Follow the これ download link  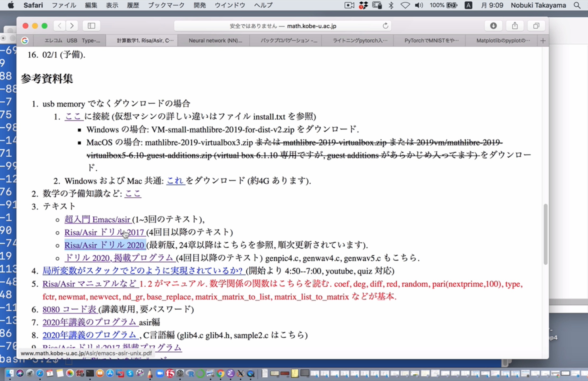tap(175, 181)
